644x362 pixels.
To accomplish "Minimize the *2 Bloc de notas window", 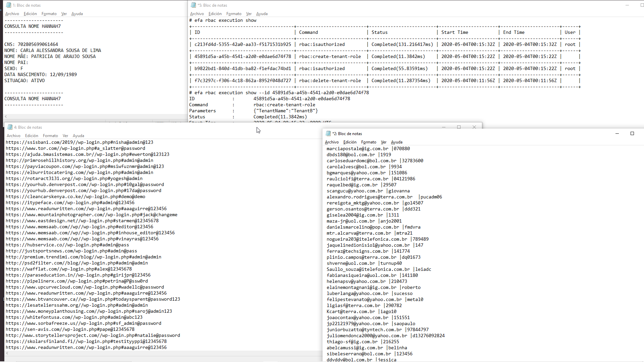I will 617,133.
